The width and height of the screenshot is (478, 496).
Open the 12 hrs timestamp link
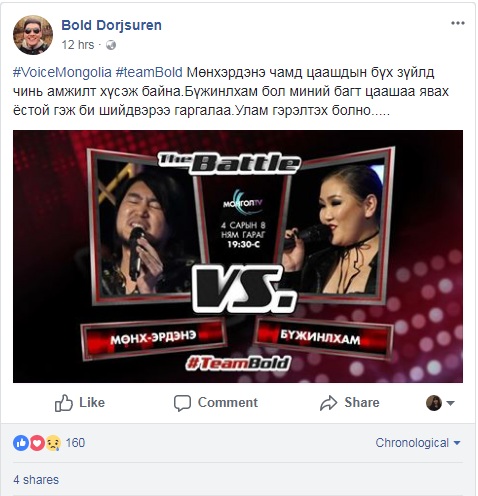coord(78,45)
